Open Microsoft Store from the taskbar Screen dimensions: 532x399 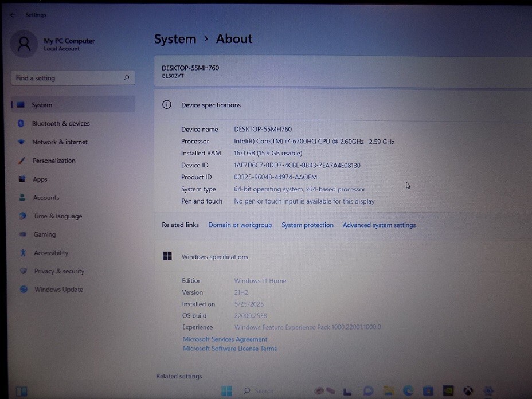428,391
